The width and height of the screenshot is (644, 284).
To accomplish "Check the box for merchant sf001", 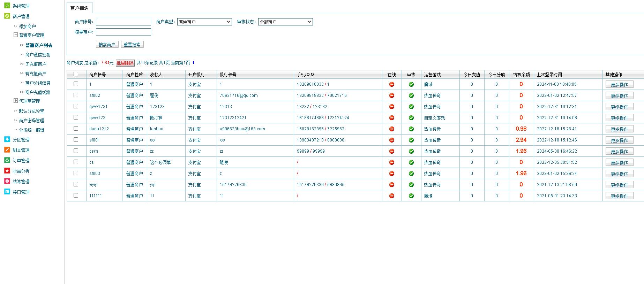I will 76,139.
